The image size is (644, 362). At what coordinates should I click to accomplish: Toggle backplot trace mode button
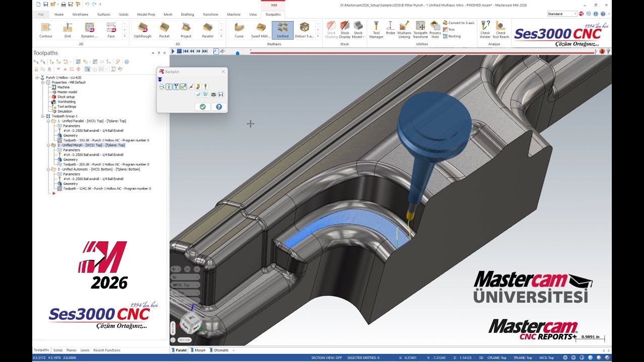click(x=216, y=51)
